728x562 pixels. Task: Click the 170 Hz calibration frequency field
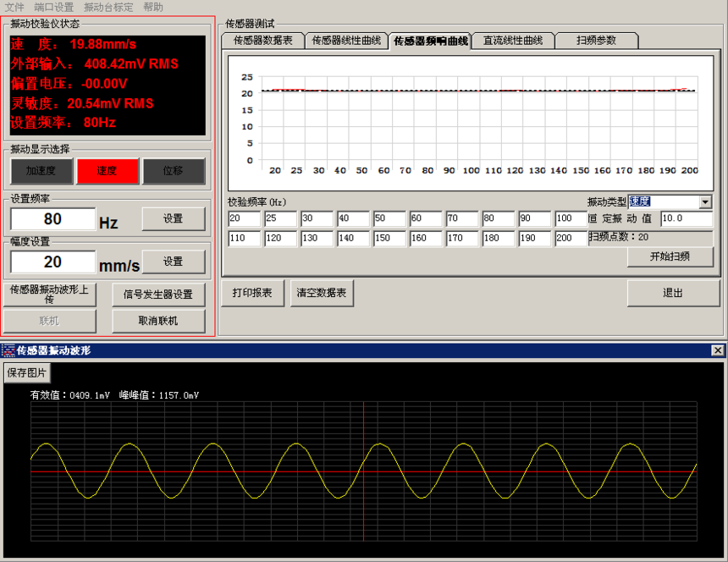462,239
